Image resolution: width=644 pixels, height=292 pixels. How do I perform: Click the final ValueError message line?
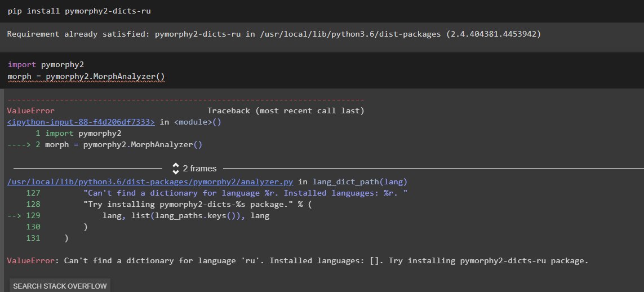297,261
